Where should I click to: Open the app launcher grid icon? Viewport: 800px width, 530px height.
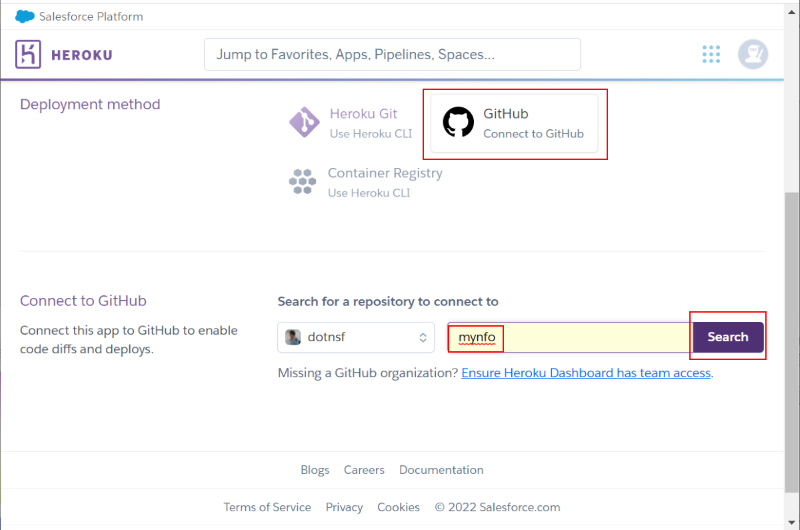click(711, 54)
